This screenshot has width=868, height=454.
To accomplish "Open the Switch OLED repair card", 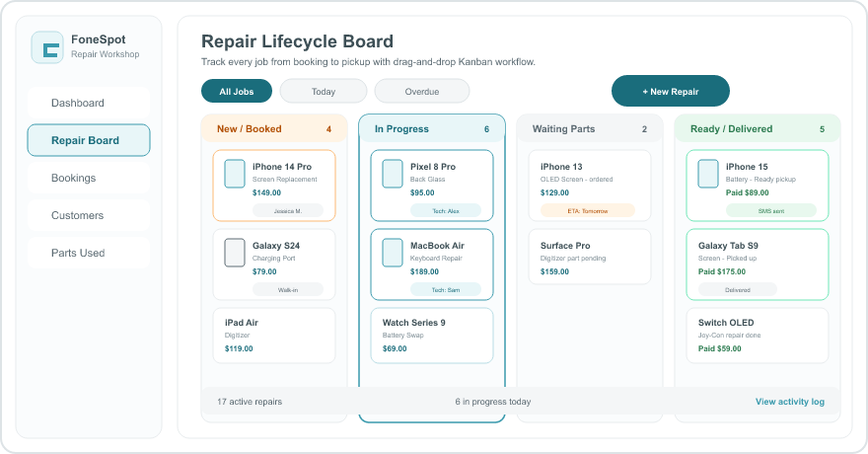I will click(758, 336).
